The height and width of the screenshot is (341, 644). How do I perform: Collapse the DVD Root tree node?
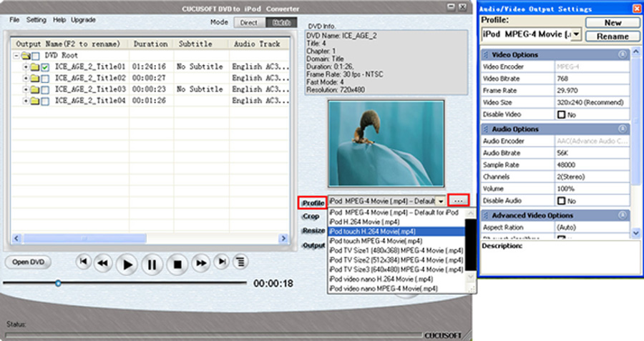[16, 55]
